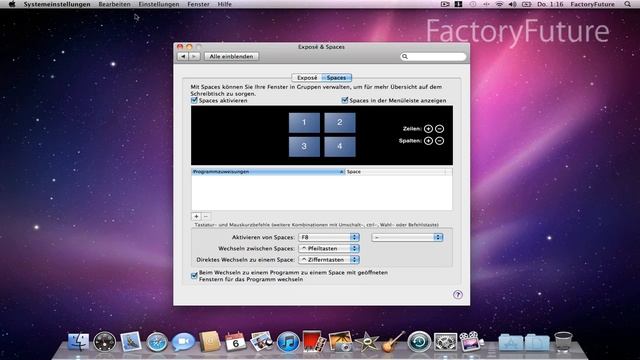This screenshot has height=360, width=640.
Task: Click the Space column header
Action: pos(395,172)
